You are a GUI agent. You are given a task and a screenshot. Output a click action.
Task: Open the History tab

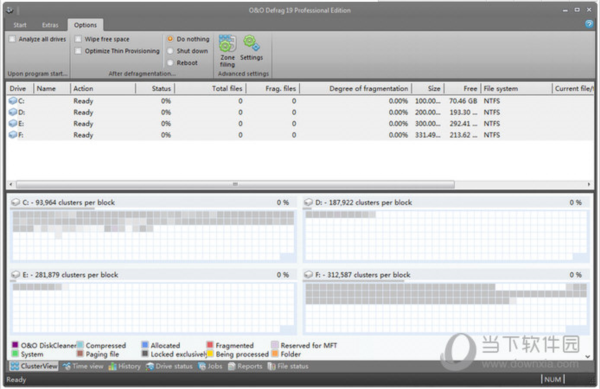(x=124, y=366)
